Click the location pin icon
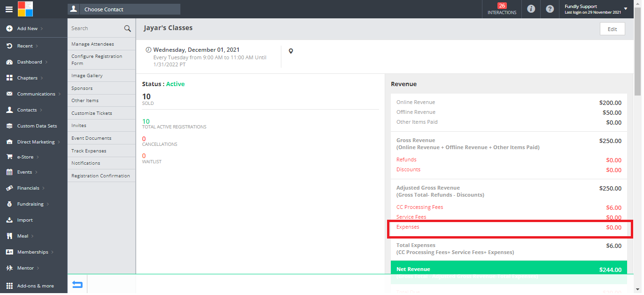This screenshot has height=295, width=644. pyautogui.click(x=291, y=51)
